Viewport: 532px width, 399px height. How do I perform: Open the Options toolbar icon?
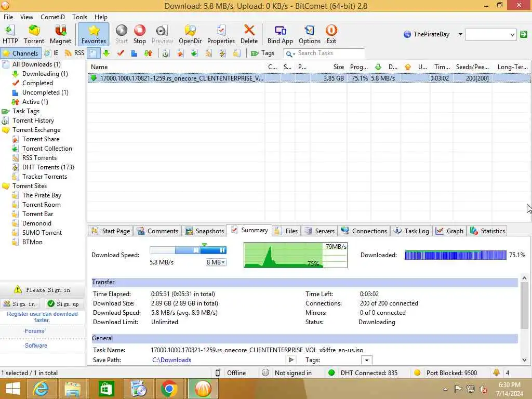(310, 34)
